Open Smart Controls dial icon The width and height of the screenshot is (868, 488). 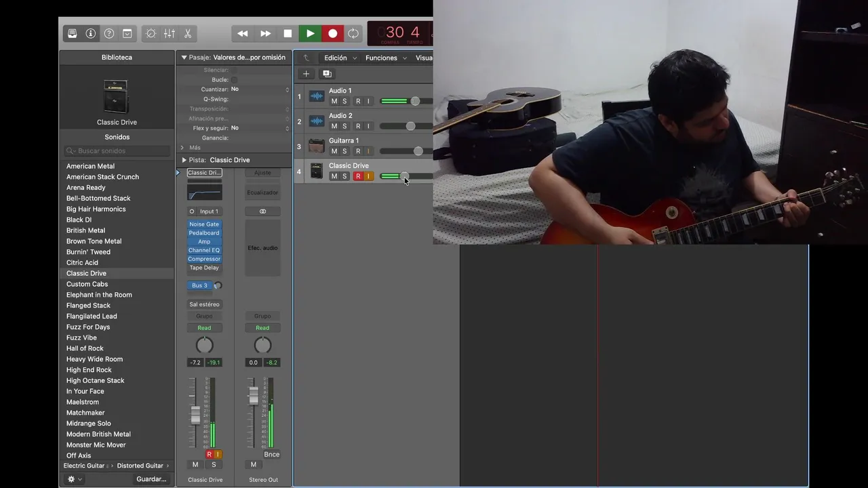151,33
